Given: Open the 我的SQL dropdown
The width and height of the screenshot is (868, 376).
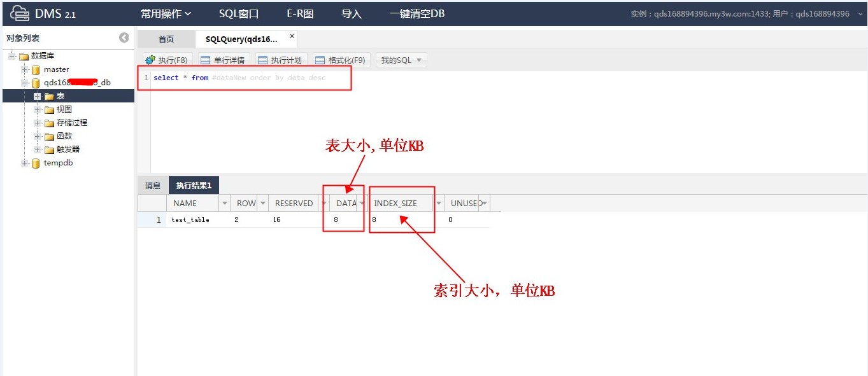Looking at the screenshot, I should [x=401, y=60].
